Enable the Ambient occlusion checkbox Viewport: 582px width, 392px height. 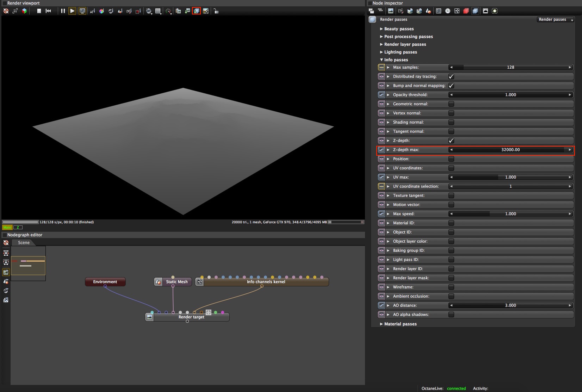pyautogui.click(x=451, y=296)
